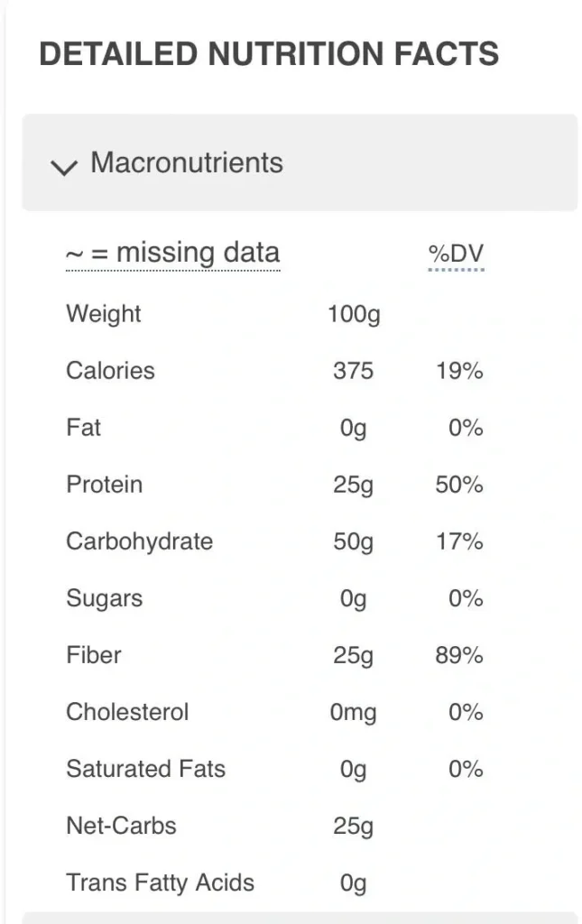Click the Fiber row

(93, 655)
